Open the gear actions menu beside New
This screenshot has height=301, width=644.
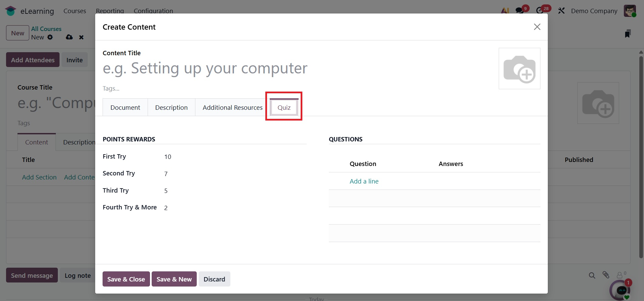pos(50,37)
